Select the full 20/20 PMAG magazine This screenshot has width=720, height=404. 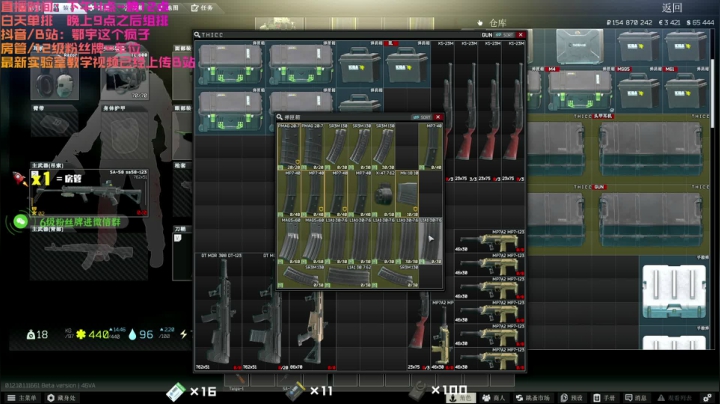(289, 146)
